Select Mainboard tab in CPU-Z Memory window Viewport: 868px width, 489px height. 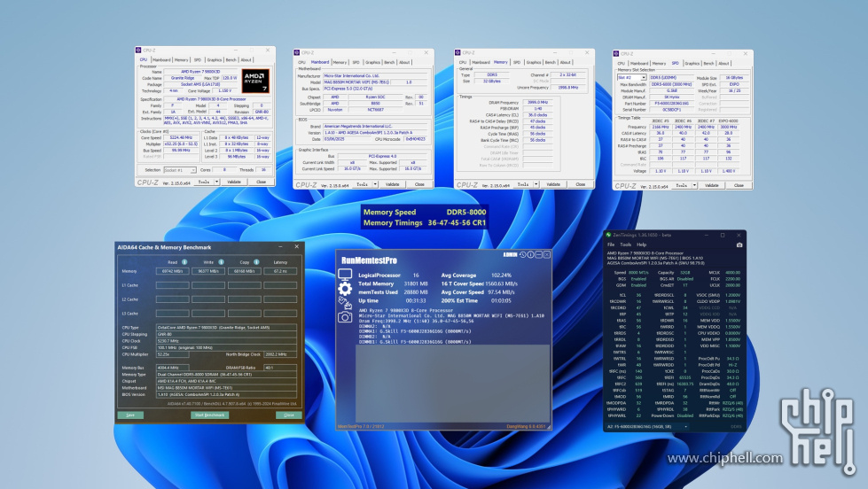click(x=481, y=62)
